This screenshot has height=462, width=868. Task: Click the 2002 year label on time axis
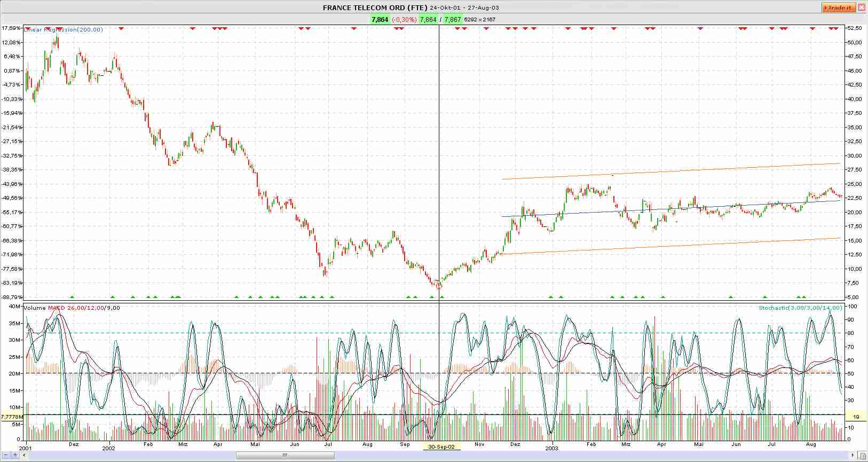(x=108, y=448)
